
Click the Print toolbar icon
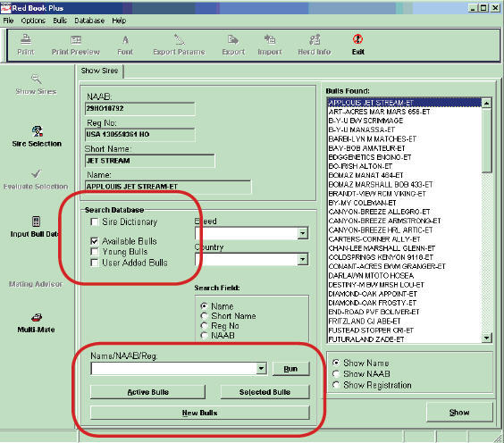tap(26, 40)
